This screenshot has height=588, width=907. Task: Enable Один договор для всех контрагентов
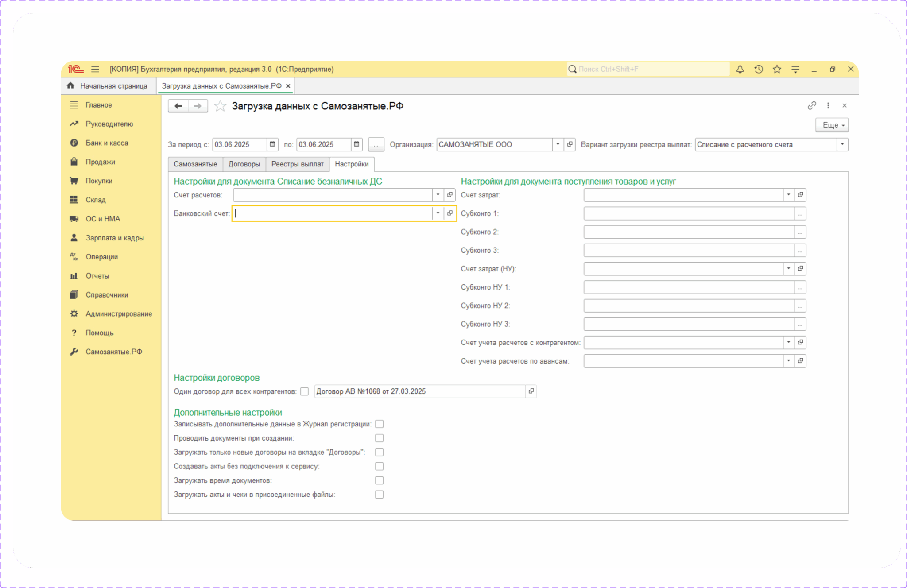305,391
